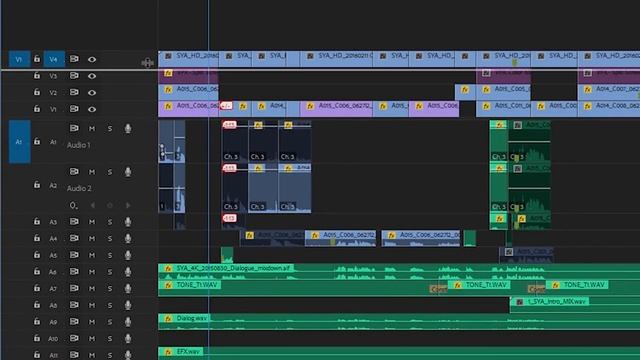Image resolution: width=640 pixels, height=360 pixels.
Task: Mute the Audio 2 track
Action: (92, 172)
